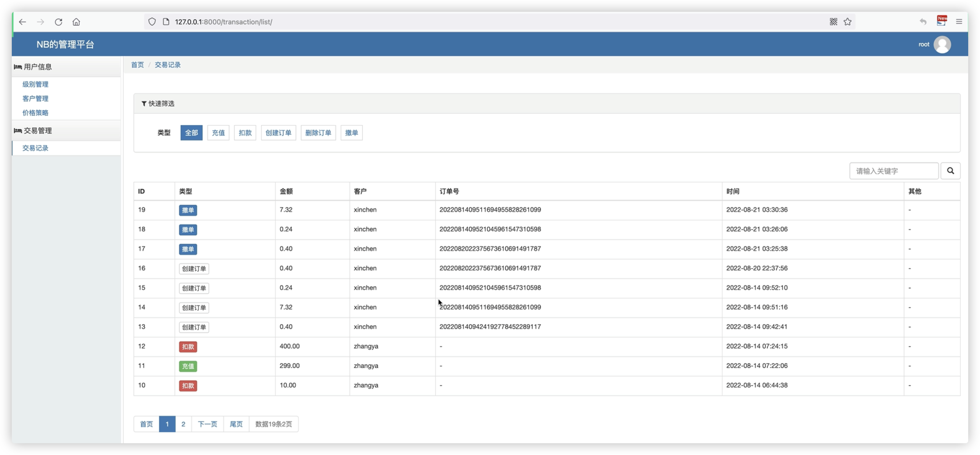Open the QR code icon in the address bar
The height and width of the screenshot is (455, 980).
pyautogui.click(x=833, y=22)
